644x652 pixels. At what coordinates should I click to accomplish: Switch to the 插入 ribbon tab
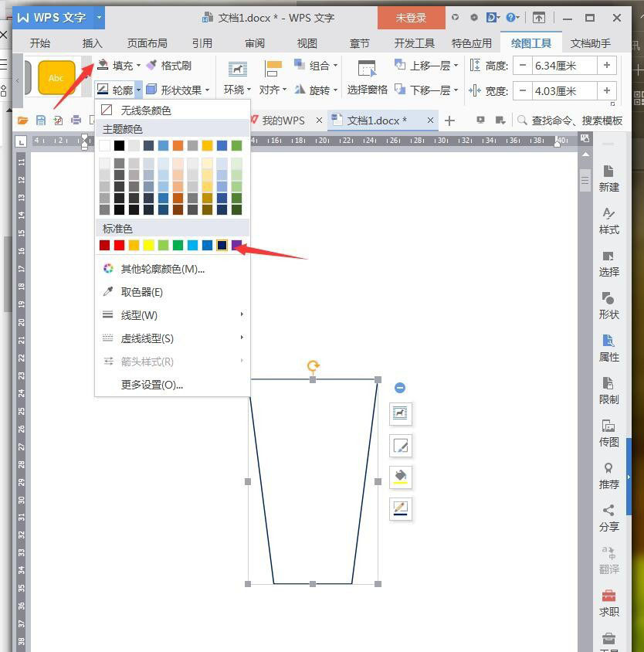point(92,43)
